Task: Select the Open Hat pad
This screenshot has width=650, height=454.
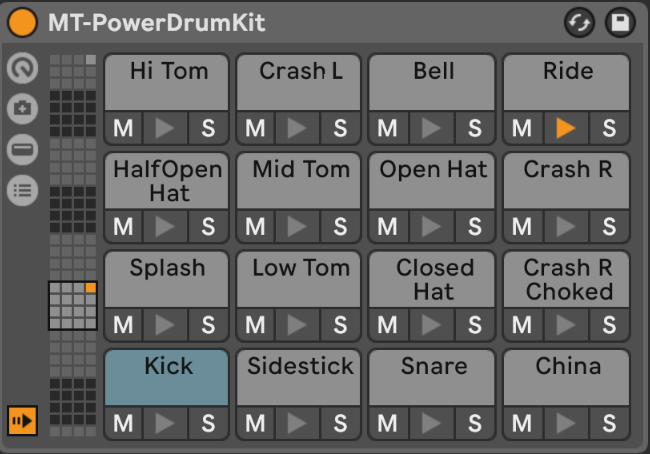Action: [432, 179]
